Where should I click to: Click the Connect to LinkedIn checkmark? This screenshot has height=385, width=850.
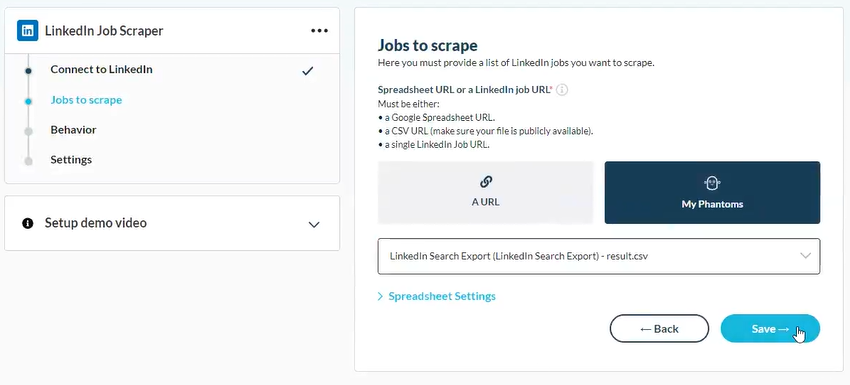(307, 70)
